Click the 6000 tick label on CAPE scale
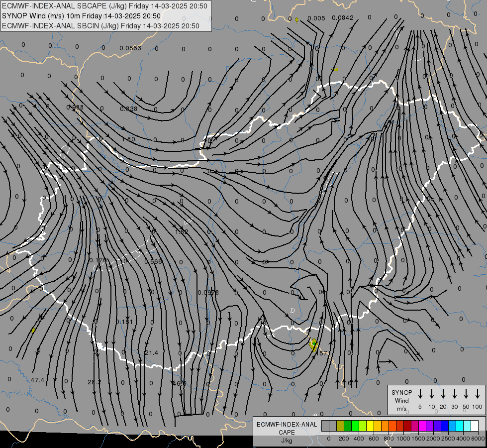This screenshot has height=448, width=487. point(478,439)
